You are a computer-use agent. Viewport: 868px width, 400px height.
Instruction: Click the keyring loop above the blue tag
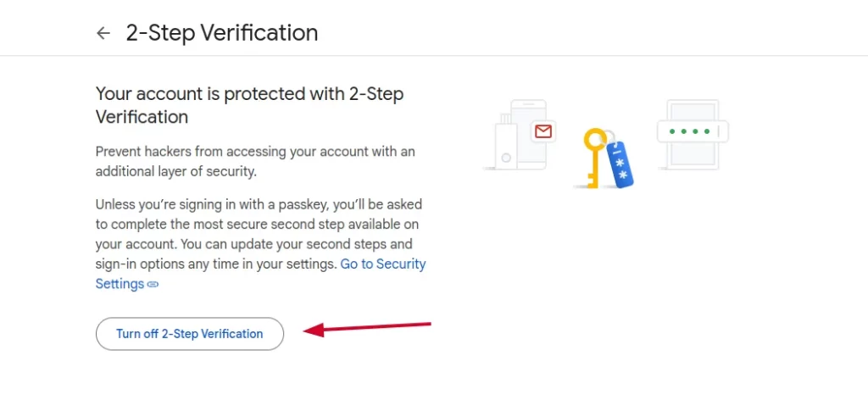[x=609, y=136]
